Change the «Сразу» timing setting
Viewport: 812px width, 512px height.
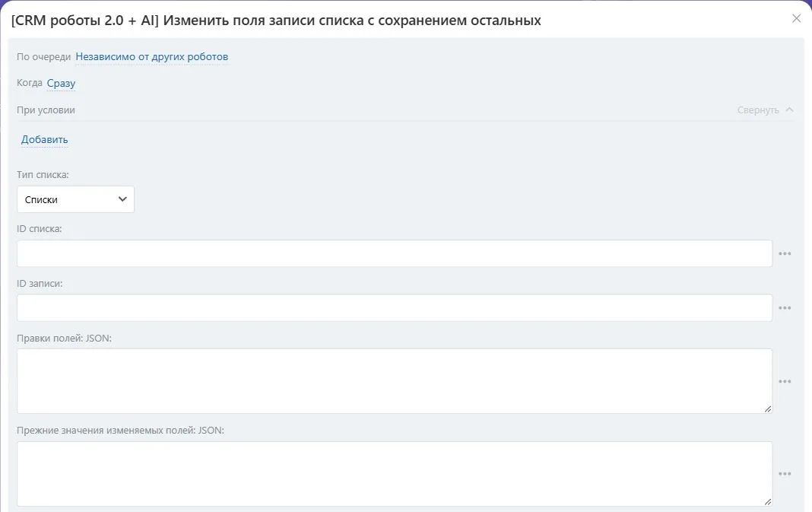click(61, 83)
